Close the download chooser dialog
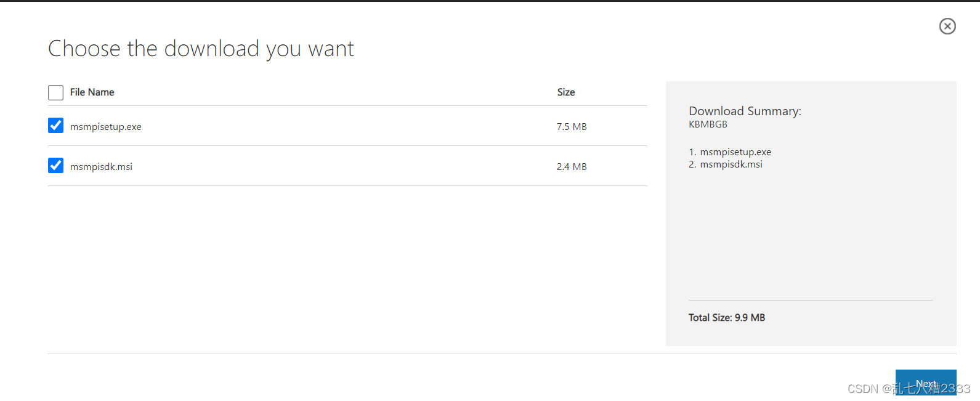Viewport: 980px width, 401px height. pos(947,26)
